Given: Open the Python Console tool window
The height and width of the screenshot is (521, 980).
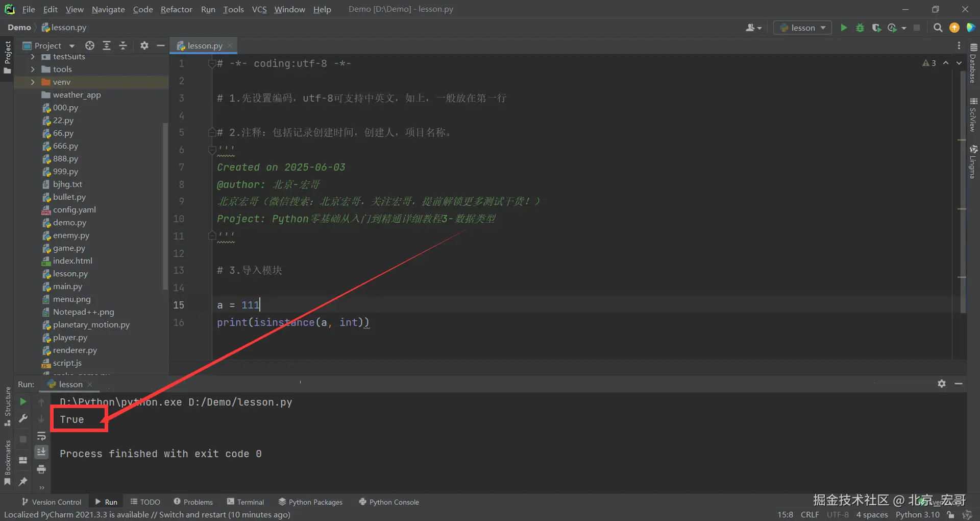Looking at the screenshot, I should (389, 502).
